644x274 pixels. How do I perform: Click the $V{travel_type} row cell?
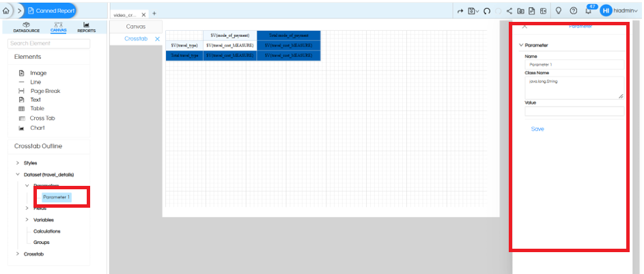point(185,45)
